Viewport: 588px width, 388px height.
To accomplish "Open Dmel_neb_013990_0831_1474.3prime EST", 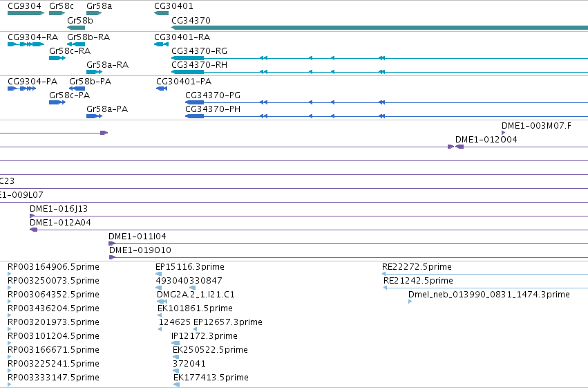I will click(x=410, y=302).
